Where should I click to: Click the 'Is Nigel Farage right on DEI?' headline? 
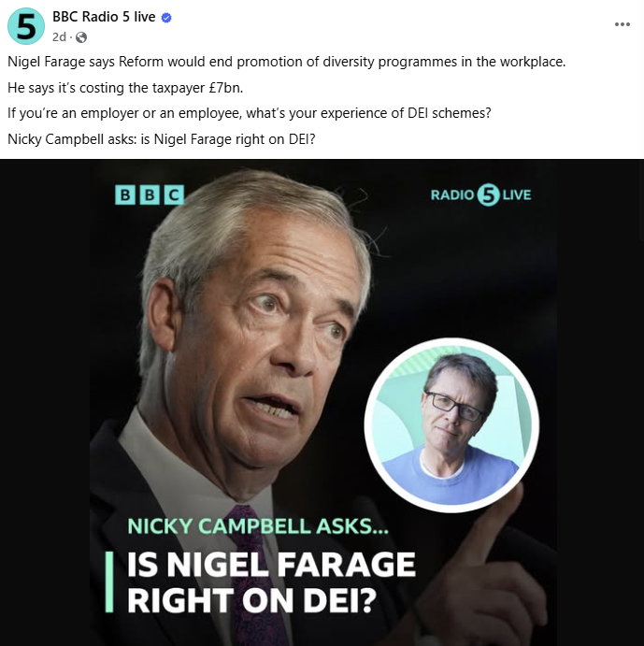point(271,582)
